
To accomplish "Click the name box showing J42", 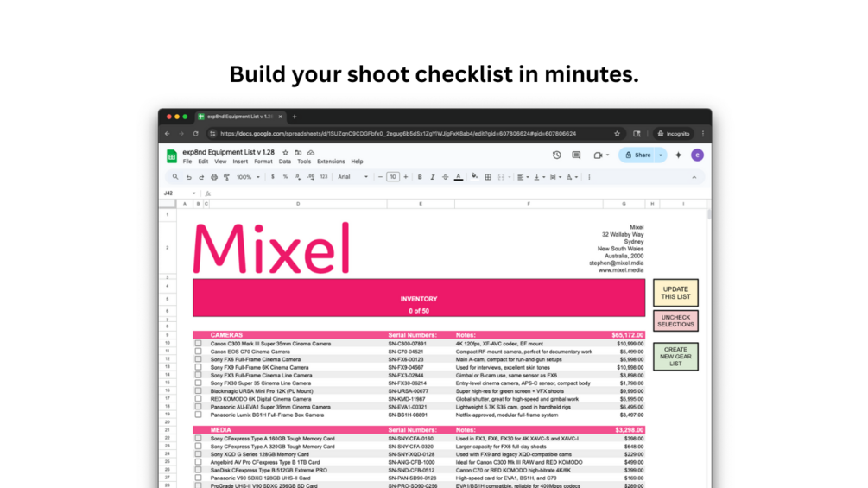I will 180,193.
